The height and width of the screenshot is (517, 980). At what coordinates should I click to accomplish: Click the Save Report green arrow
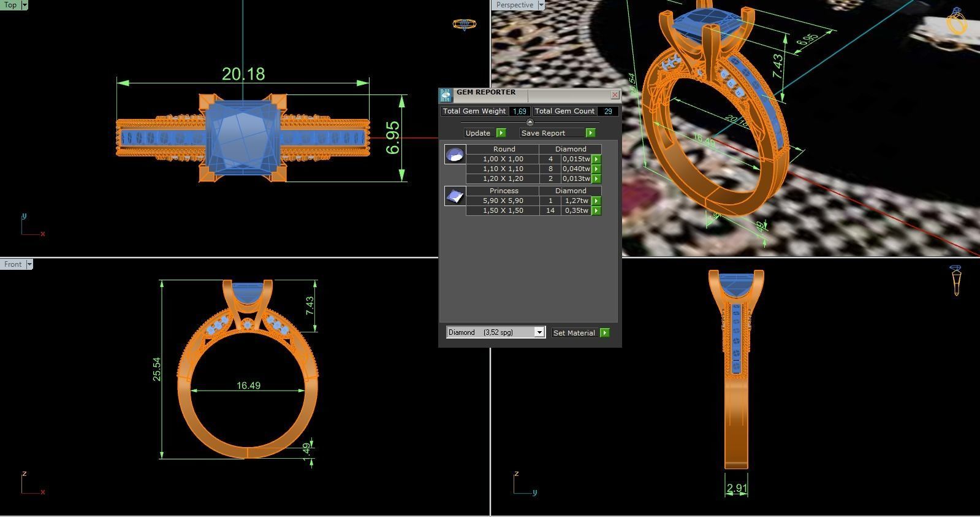pyautogui.click(x=590, y=133)
